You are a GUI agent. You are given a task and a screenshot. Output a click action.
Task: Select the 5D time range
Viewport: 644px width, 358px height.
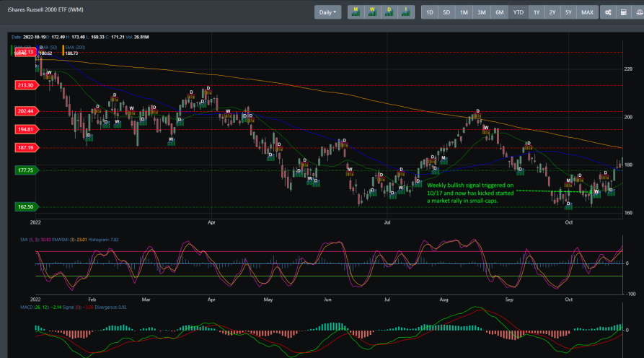click(446, 12)
